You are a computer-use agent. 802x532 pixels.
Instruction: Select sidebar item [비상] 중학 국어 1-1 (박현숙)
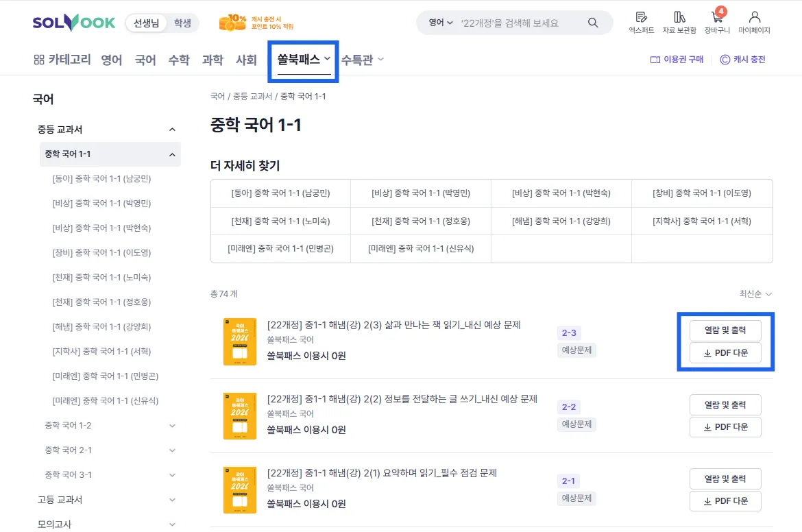click(x=101, y=228)
